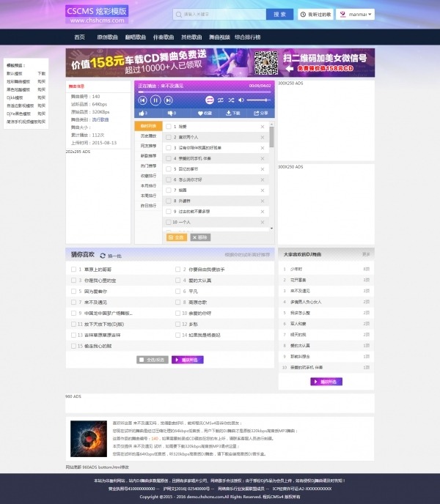Screen dimensions: 440x504
Task: Select the orange active playlist tab
Action: [x=148, y=126]
